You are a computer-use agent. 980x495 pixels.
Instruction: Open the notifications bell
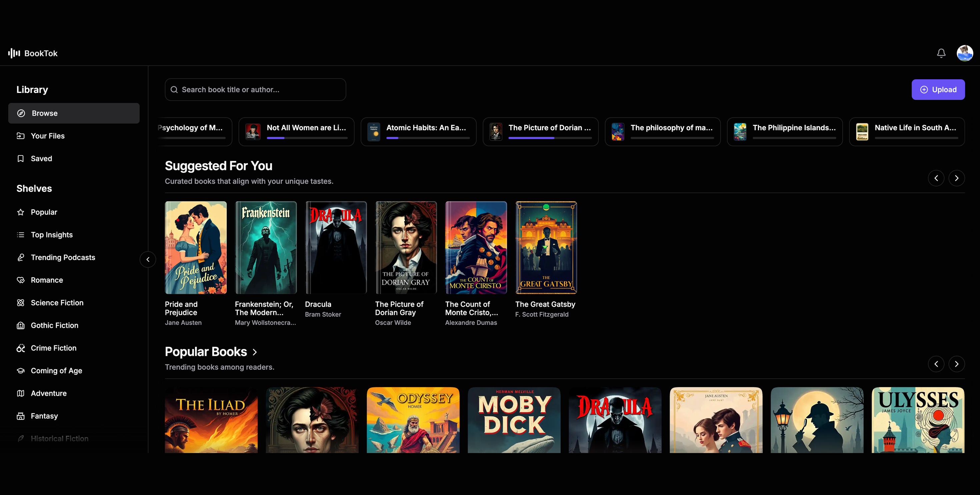(941, 53)
